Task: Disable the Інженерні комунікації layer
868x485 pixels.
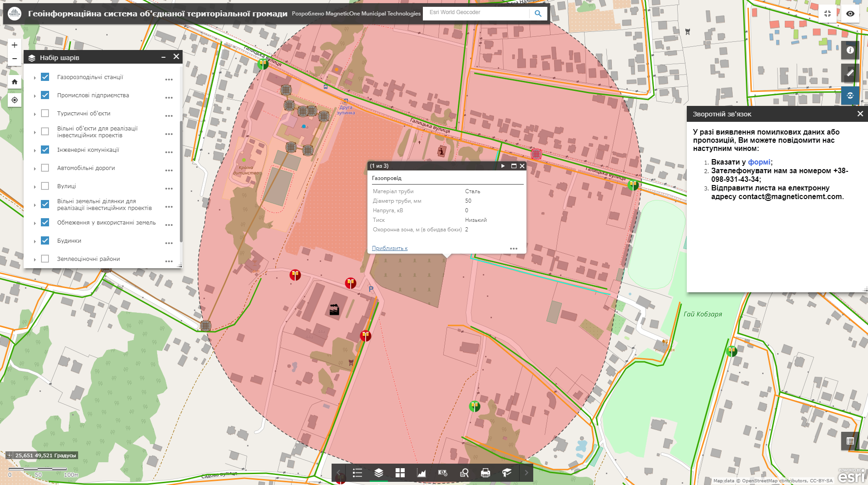Action: 45,149
